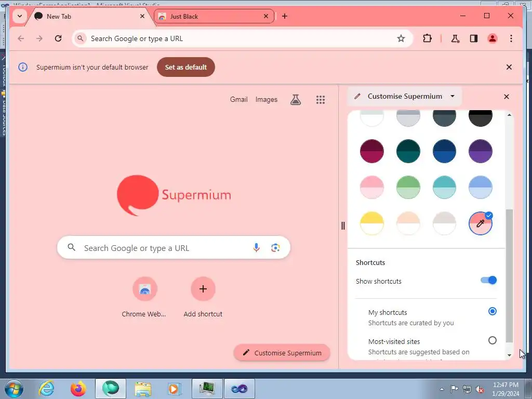Pick the dark teal colour theme
This screenshot has width=532, height=399.
408,151
